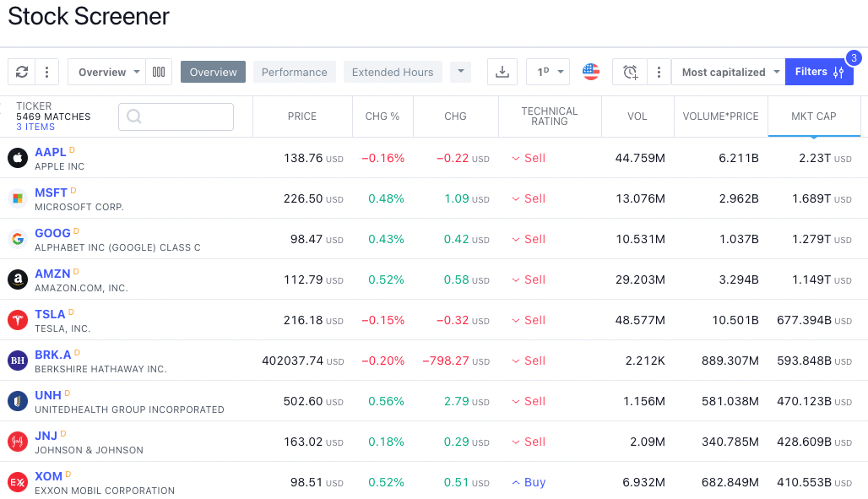Click the 3 ITEMS link

(35, 127)
